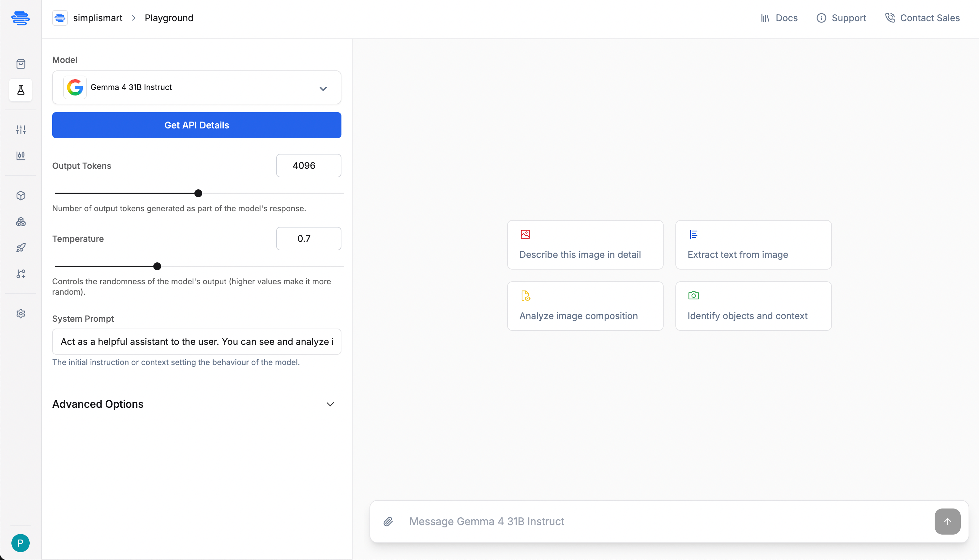The height and width of the screenshot is (560, 979).
Task: Click the Advanced Options chevron
Action: point(330,404)
